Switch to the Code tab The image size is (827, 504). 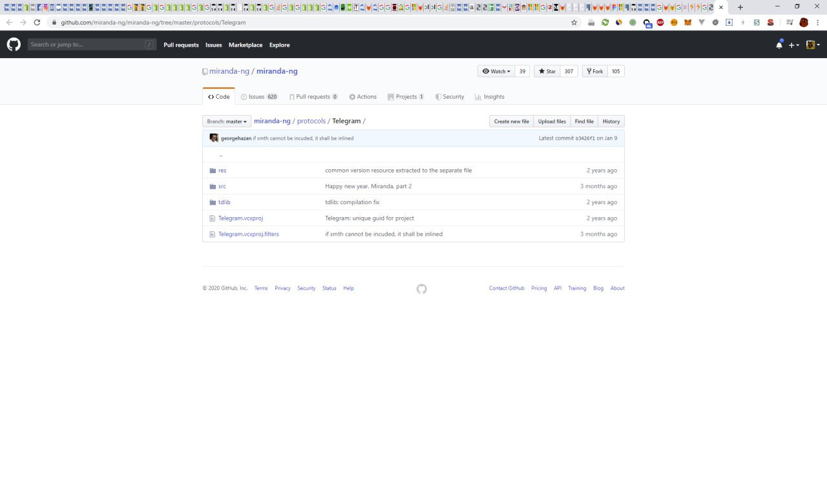tap(218, 97)
